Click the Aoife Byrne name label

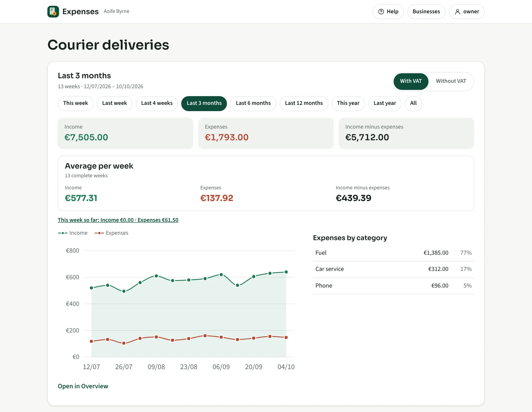pyautogui.click(x=116, y=11)
